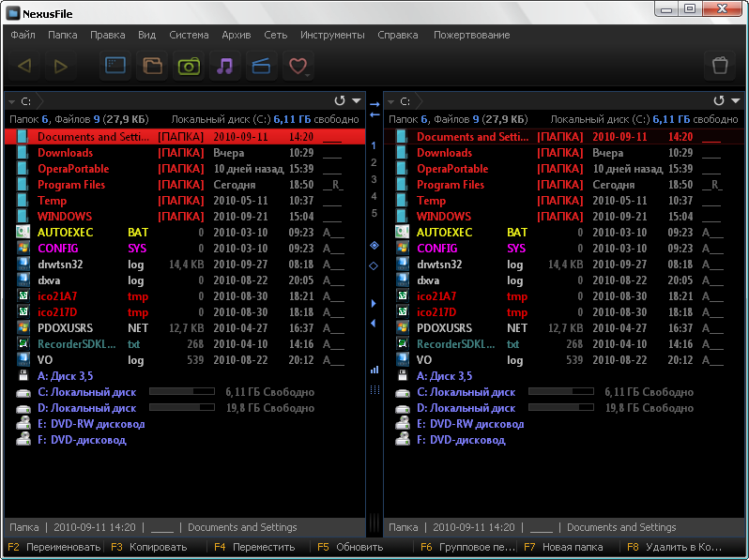Click the bar chart icon in center strip
749x560 pixels.
point(374,370)
